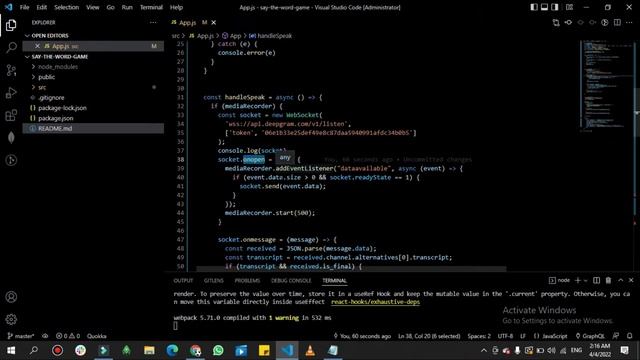Click editor horizontal scrollbar
The width and height of the screenshot is (640, 360).
pyautogui.click(x=351, y=269)
